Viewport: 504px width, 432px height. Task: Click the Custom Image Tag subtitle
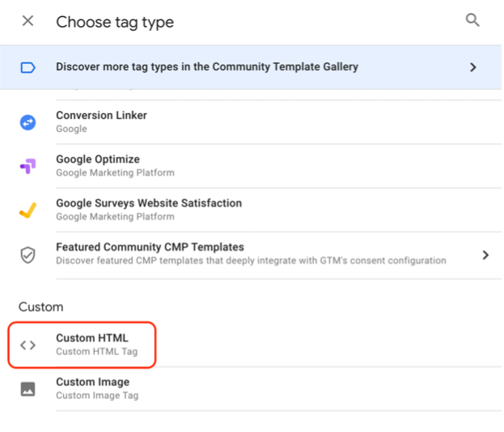pos(97,396)
